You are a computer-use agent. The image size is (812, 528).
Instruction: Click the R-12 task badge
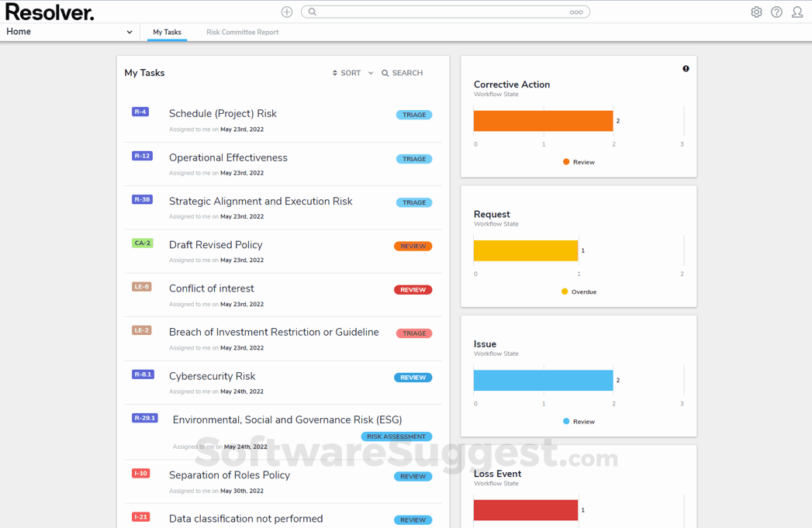pyautogui.click(x=143, y=156)
